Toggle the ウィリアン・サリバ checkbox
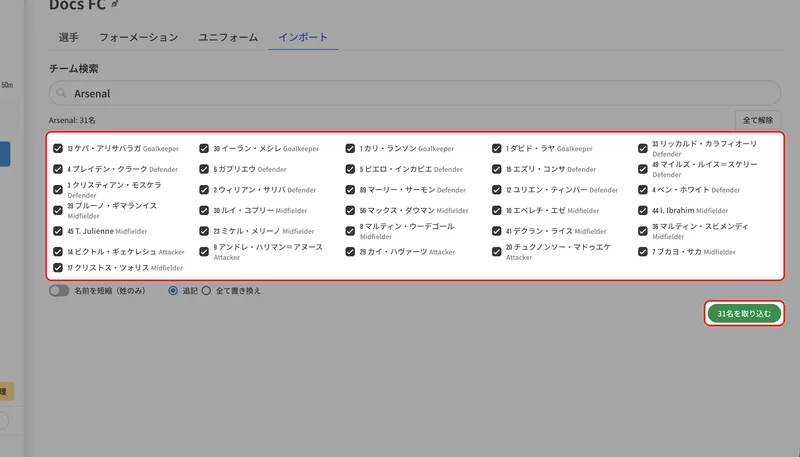 204,190
